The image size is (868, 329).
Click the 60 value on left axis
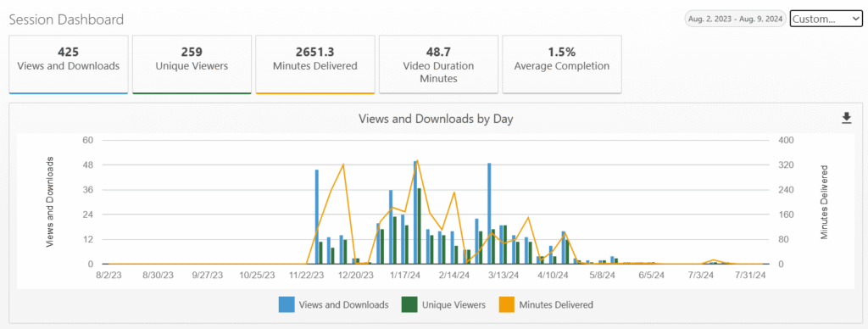coord(88,140)
